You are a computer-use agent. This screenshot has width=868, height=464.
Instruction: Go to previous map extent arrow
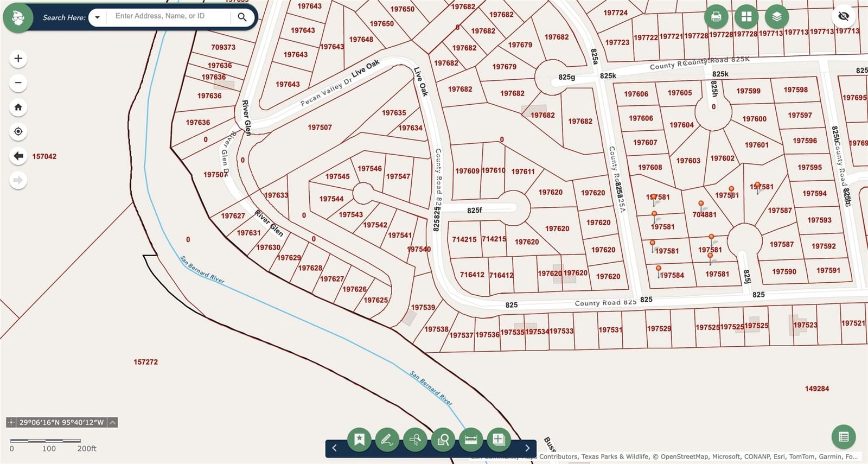pyautogui.click(x=18, y=156)
